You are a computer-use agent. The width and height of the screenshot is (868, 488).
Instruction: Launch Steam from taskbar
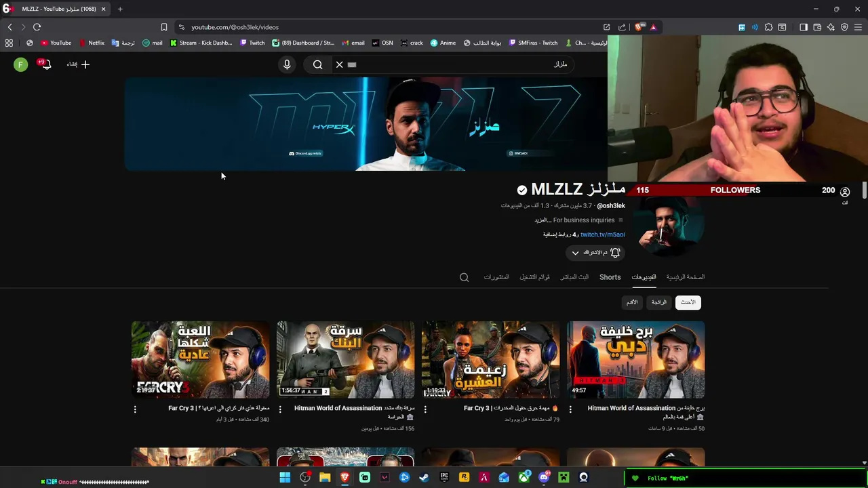tap(424, 478)
